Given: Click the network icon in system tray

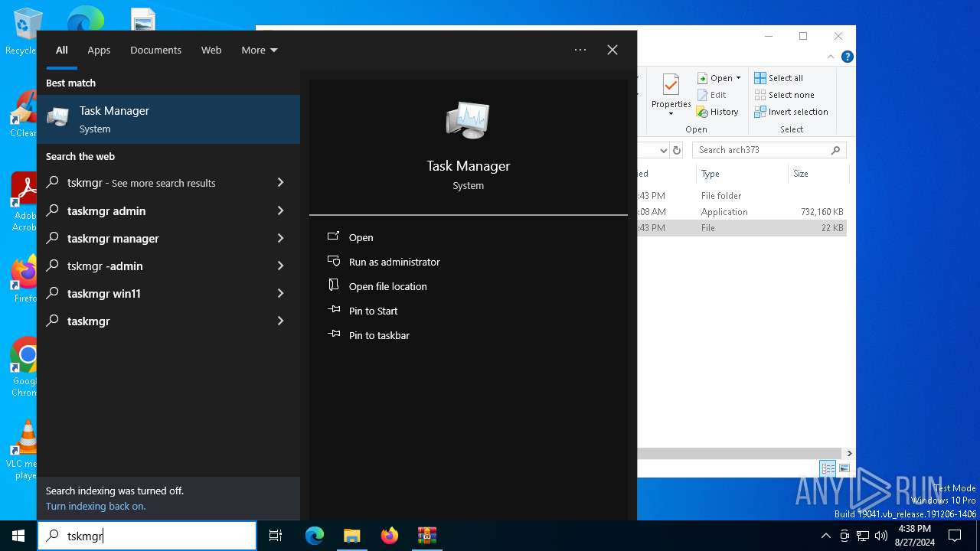Looking at the screenshot, I should coord(863,536).
